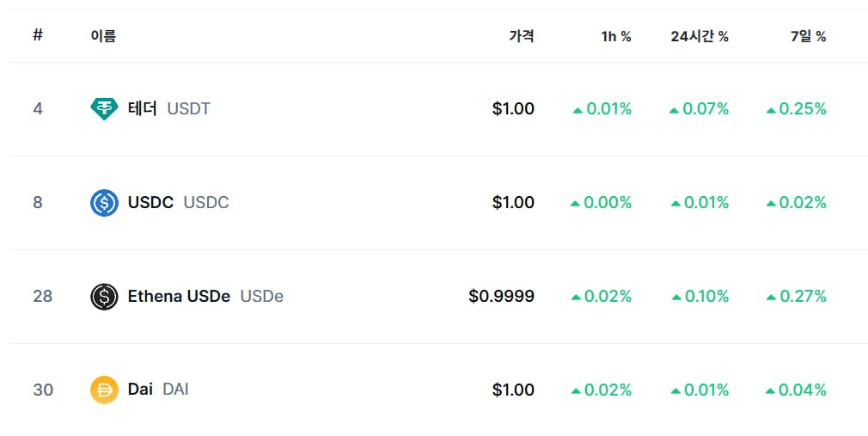Click the blue USDC coin icon

pos(104,203)
